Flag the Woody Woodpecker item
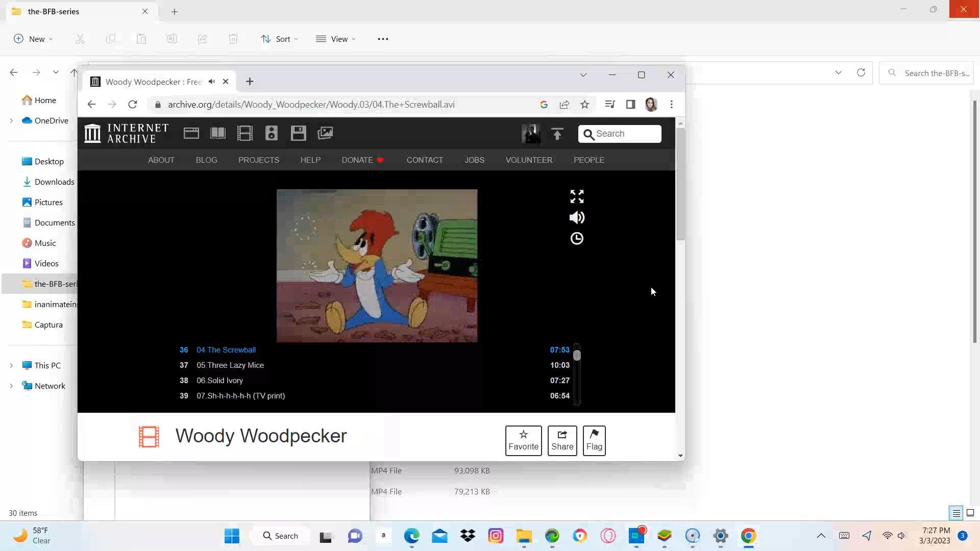The height and width of the screenshot is (551, 980). pos(594,441)
